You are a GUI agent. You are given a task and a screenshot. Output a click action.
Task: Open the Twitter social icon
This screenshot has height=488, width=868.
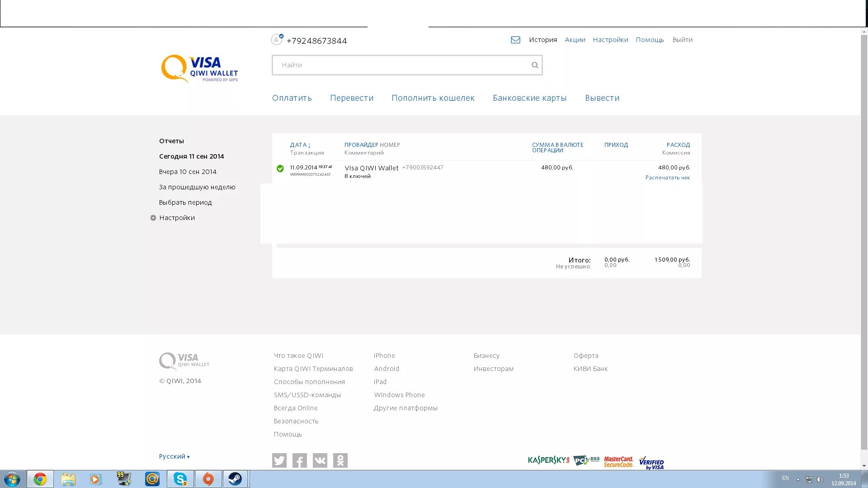point(279,460)
